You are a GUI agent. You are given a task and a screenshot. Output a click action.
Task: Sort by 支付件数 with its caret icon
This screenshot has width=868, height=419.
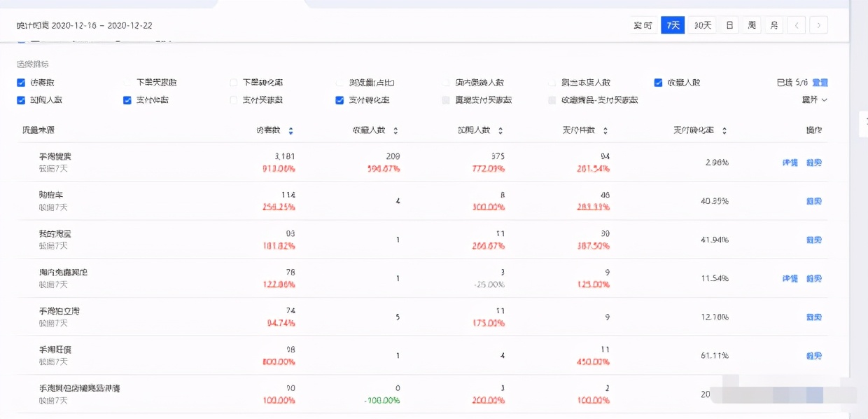coord(606,131)
